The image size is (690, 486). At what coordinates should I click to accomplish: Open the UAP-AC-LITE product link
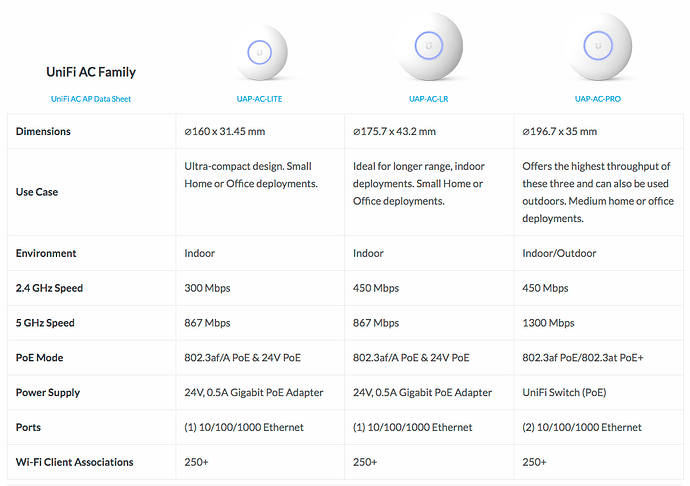[x=259, y=99]
